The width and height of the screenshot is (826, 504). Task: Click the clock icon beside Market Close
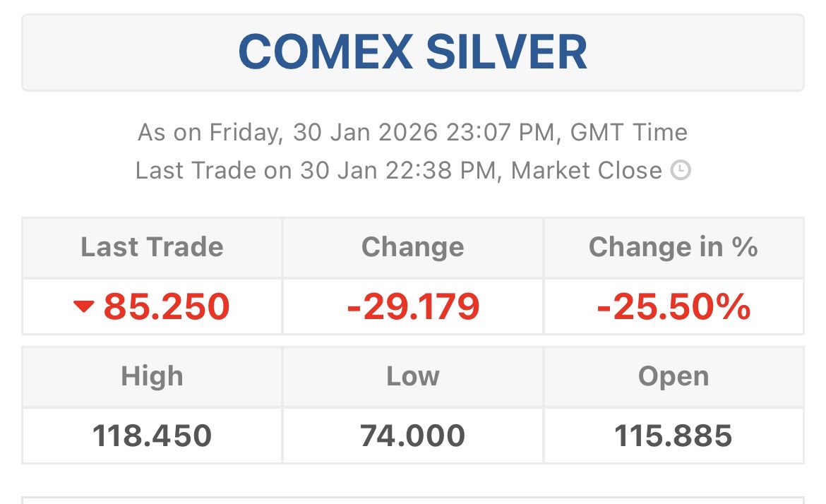click(680, 171)
